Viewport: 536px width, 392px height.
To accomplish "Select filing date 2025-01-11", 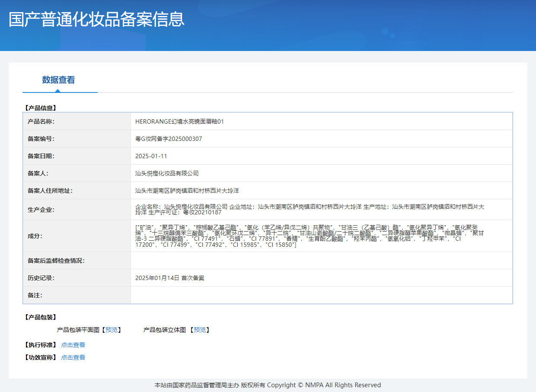I will (x=151, y=156).
